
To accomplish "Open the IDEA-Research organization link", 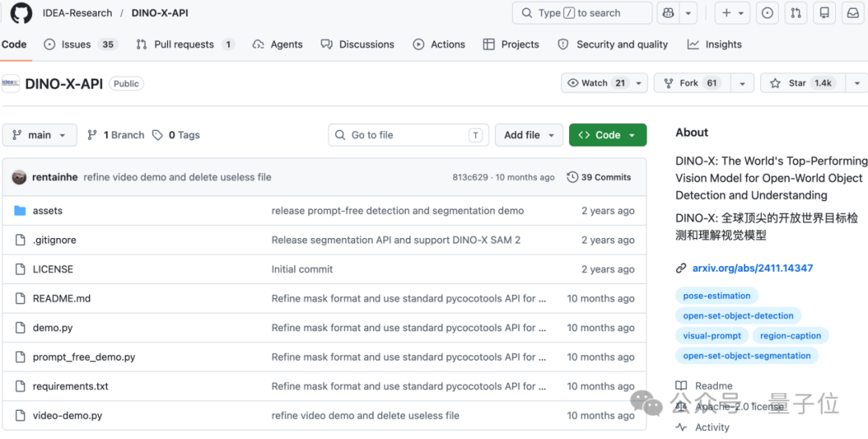I will [77, 13].
